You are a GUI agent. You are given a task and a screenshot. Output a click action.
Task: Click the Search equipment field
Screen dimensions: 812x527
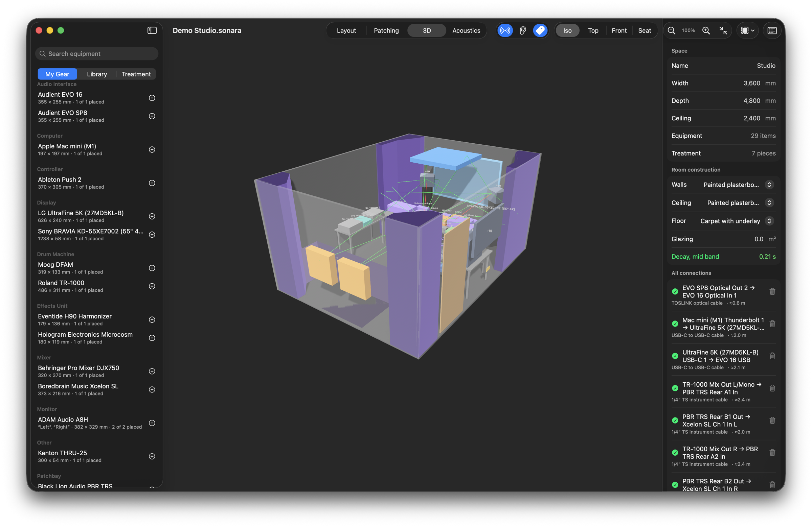point(96,53)
